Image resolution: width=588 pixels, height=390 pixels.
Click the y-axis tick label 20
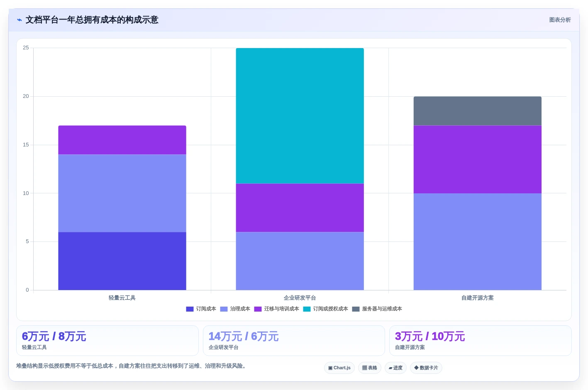(26, 96)
